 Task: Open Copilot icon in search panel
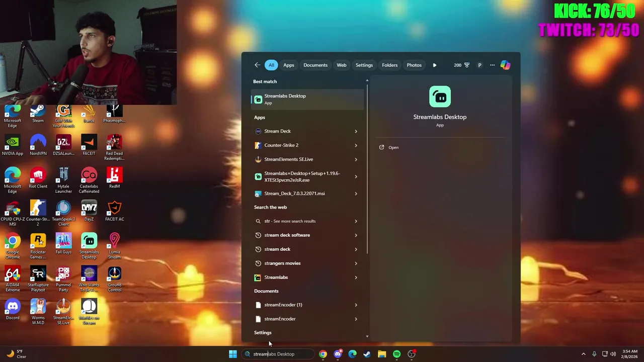pyautogui.click(x=505, y=65)
